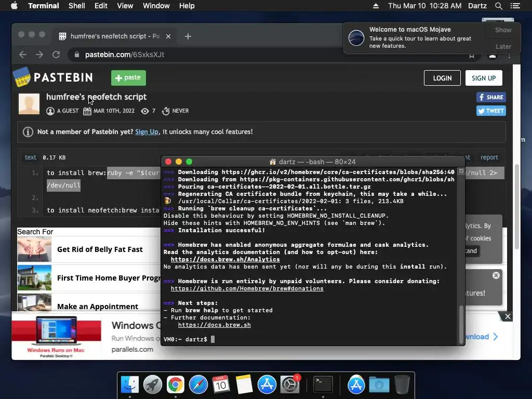Open the Edit menu
Viewport: 532px width, 399px height.
pos(101,6)
